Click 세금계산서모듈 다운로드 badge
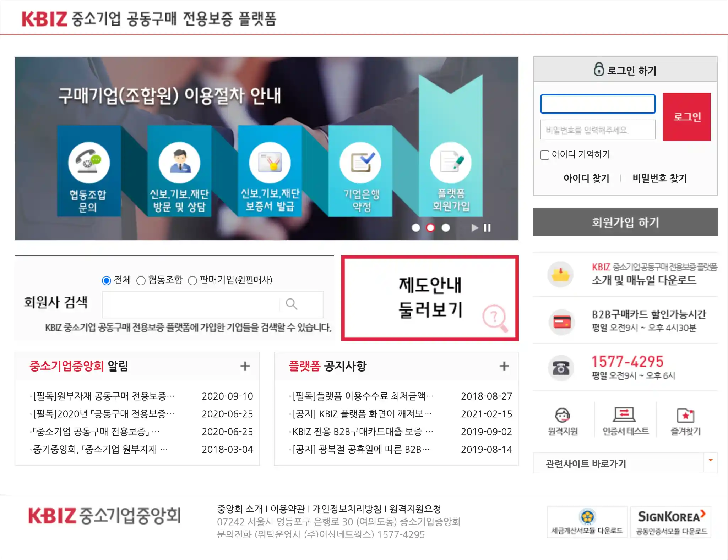 (x=587, y=522)
